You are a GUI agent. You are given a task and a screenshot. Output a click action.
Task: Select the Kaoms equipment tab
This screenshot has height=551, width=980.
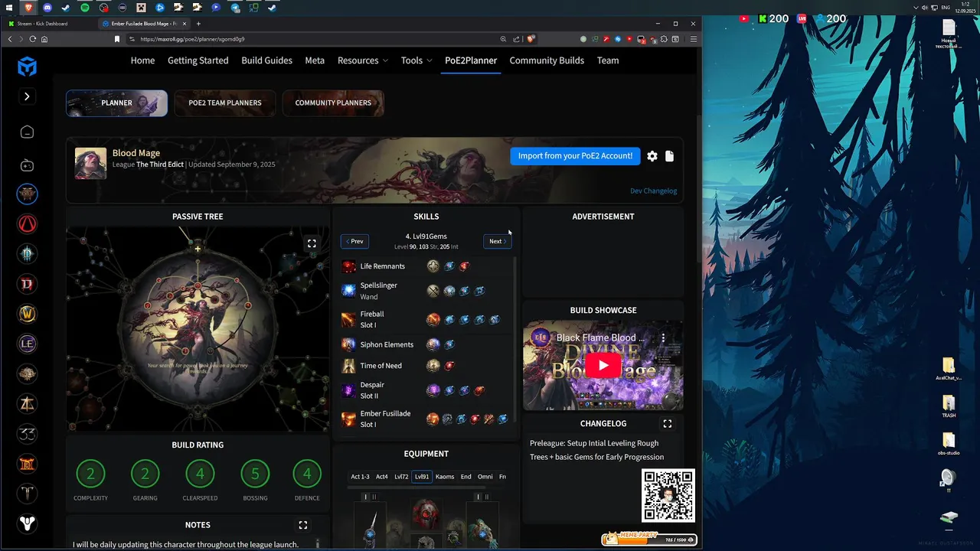tap(445, 477)
